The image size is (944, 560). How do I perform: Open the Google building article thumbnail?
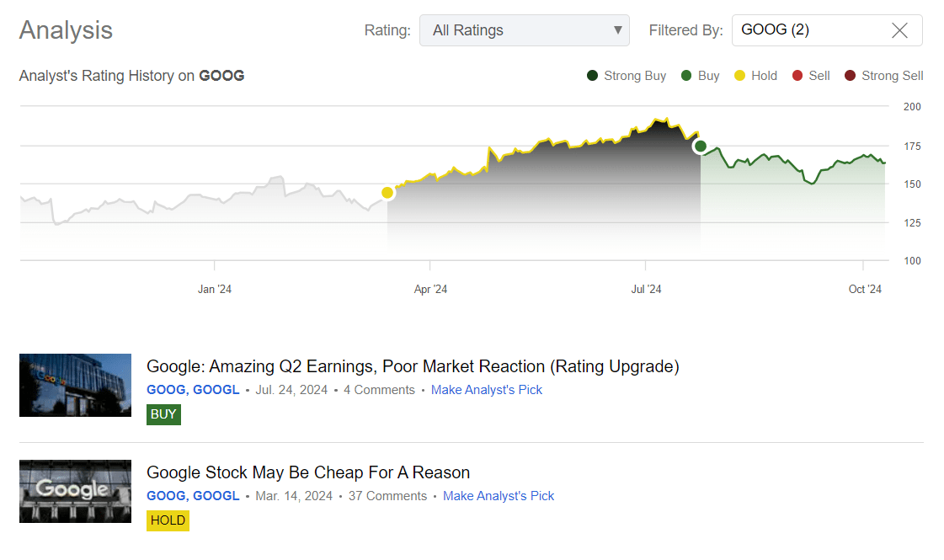[75, 385]
